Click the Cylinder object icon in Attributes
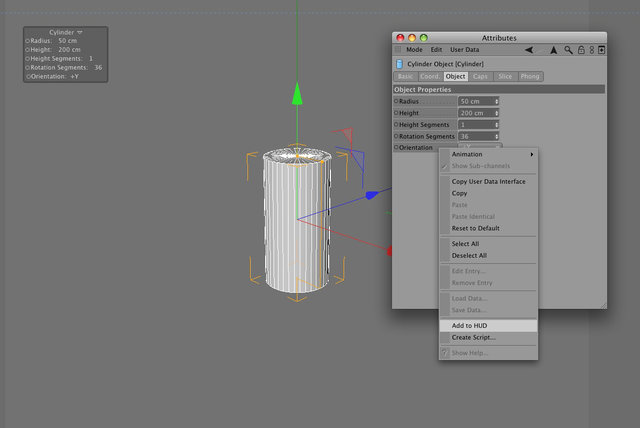 point(399,64)
